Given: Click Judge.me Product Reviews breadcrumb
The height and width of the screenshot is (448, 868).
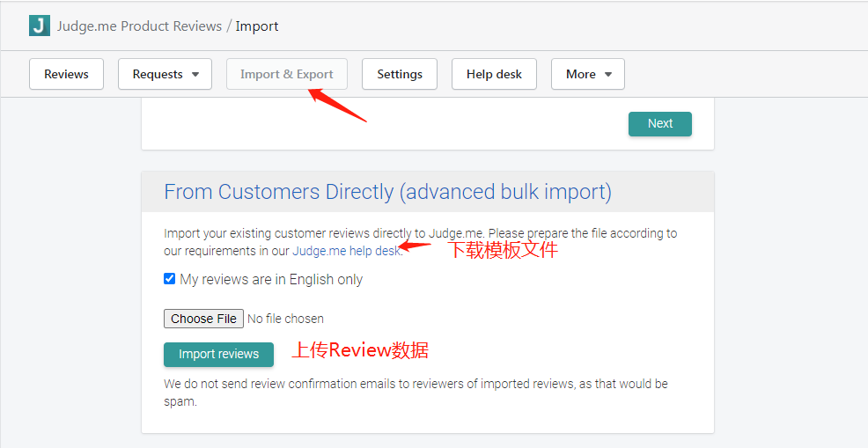Looking at the screenshot, I should (139, 26).
